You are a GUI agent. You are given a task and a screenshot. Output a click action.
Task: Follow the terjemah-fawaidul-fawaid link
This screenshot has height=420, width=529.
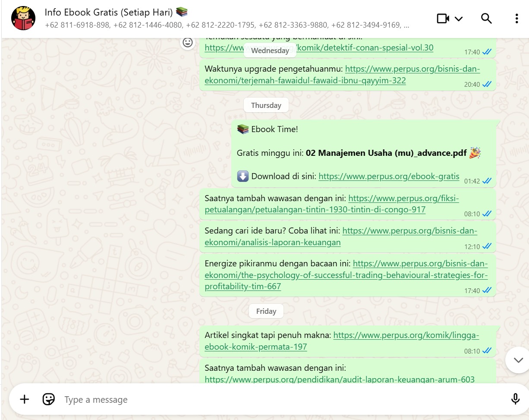pyautogui.click(x=342, y=75)
